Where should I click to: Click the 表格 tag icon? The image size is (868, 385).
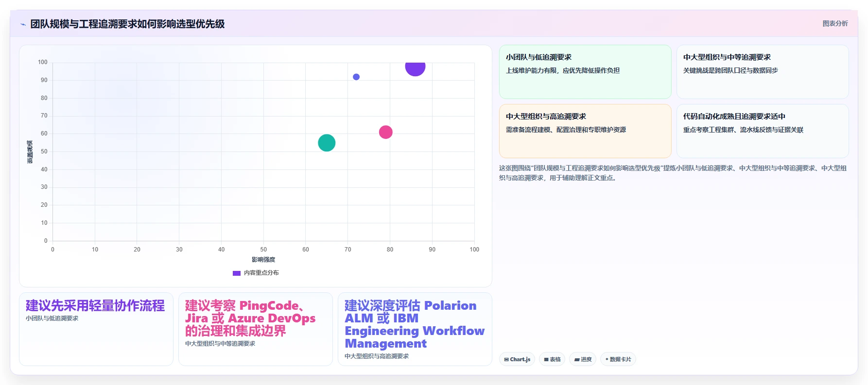pyautogui.click(x=546, y=360)
